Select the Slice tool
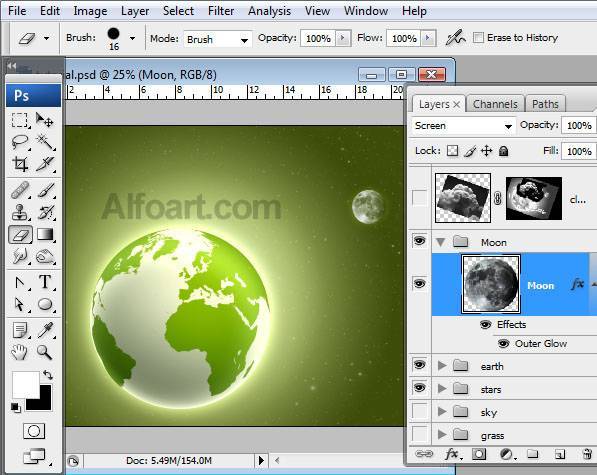This screenshot has width=597, height=475. 45,164
